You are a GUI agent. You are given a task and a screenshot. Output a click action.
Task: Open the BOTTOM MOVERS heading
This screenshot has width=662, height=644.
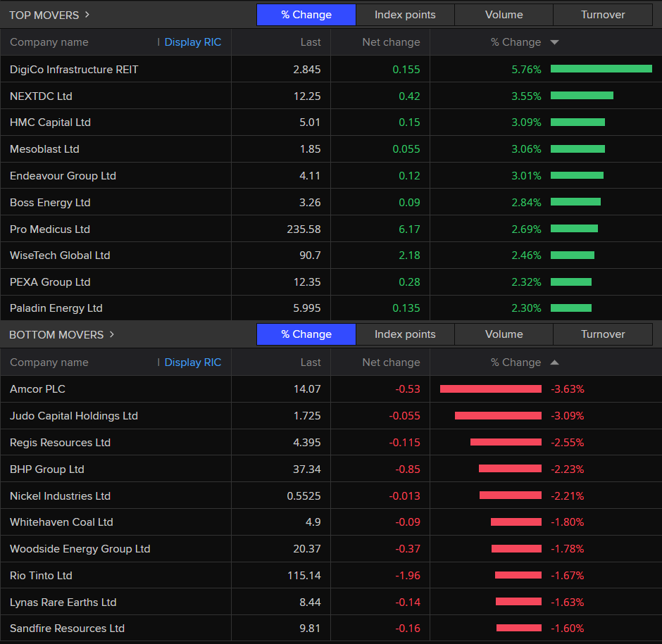tap(56, 335)
